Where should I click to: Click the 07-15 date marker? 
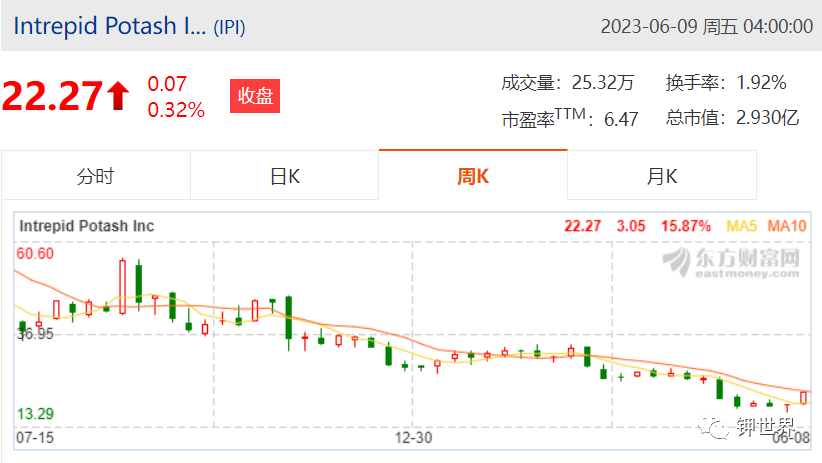pyautogui.click(x=35, y=437)
